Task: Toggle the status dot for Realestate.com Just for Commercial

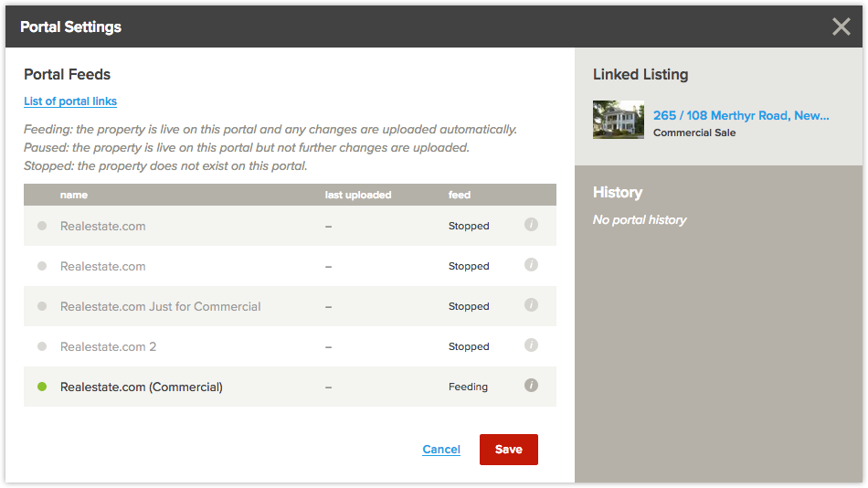Action: click(x=42, y=306)
